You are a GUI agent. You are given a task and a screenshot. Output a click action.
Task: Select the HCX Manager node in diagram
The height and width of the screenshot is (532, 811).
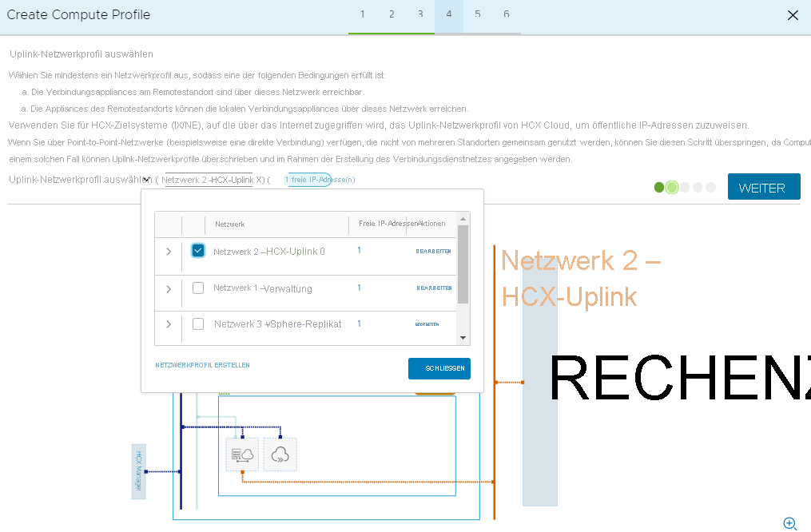138,471
